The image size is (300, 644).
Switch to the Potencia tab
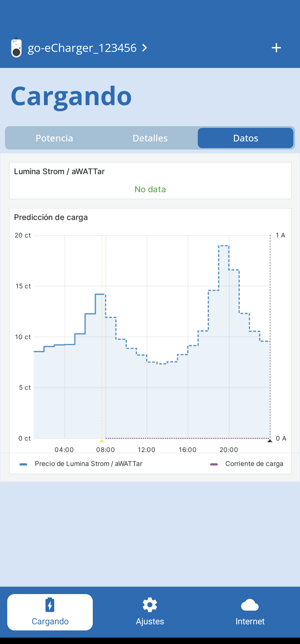(54, 138)
